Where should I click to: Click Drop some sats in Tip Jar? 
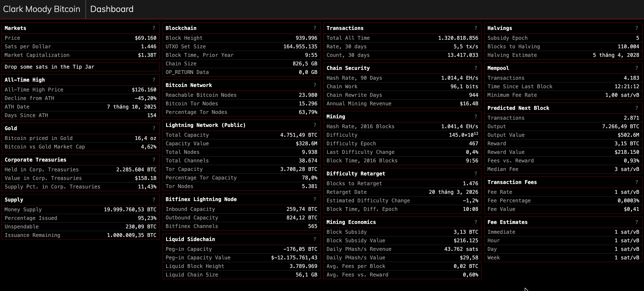(50, 67)
